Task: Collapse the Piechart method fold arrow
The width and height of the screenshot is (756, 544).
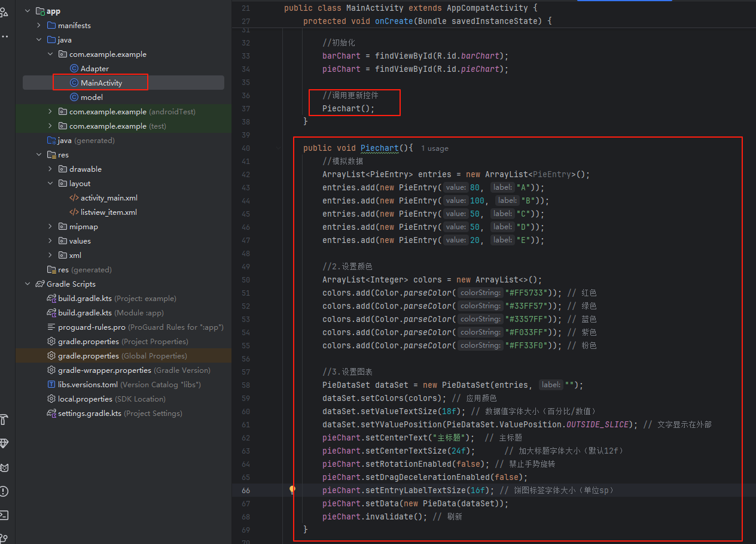Action: (278, 147)
